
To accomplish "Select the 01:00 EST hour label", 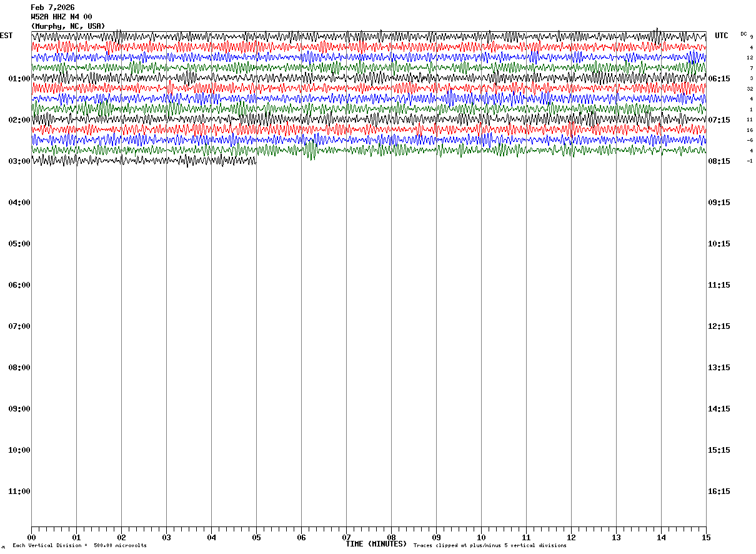I will [x=19, y=79].
